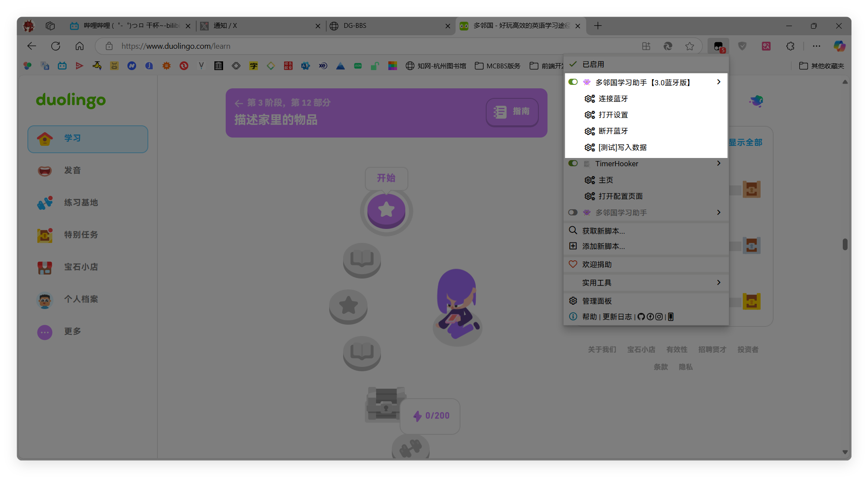Expand submenu arrow for disabled 多邻国学习助手
The width and height of the screenshot is (868, 477).
coord(719,212)
